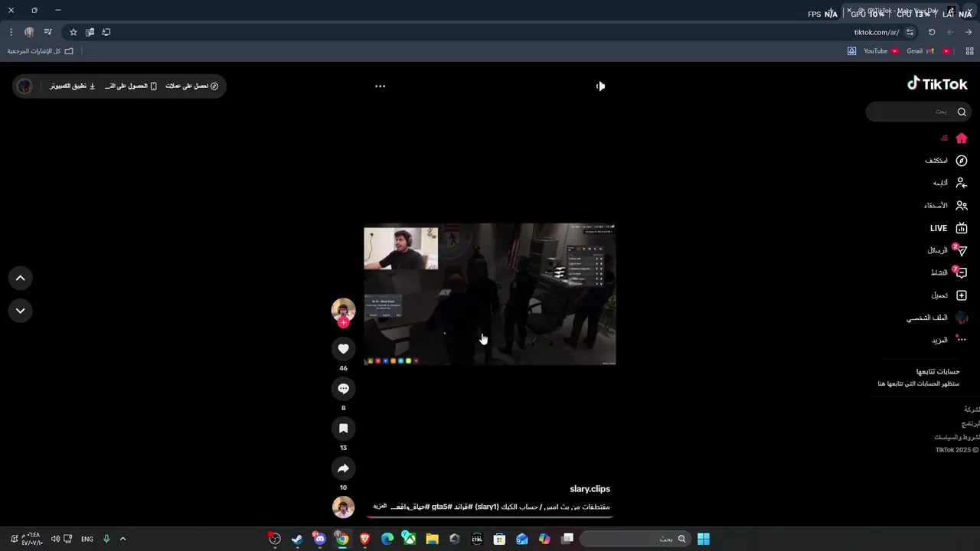Bookmark the video to favorites
The image size is (980, 551).
coord(343,429)
